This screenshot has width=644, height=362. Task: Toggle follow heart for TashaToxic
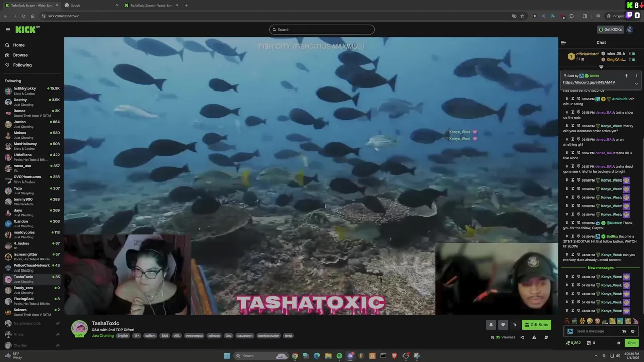503,325
